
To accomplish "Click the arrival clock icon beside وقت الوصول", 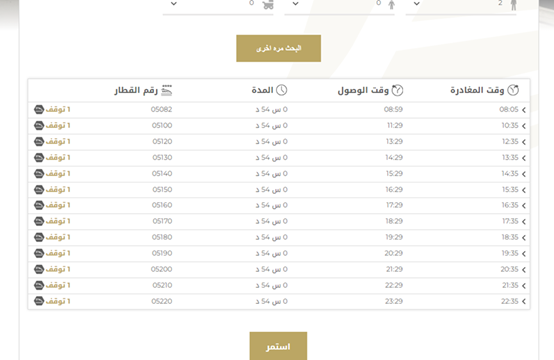I will [397, 90].
